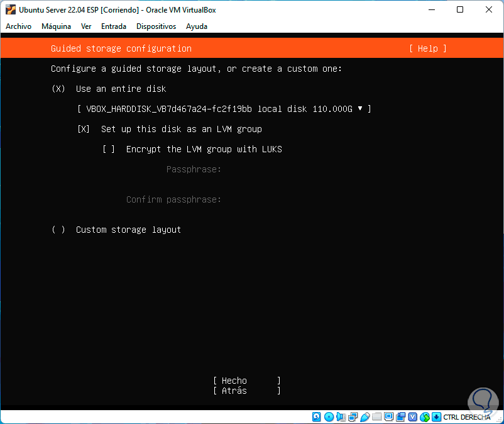Enable 'Encrypt the LVM group with LUKS'

click(x=109, y=149)
